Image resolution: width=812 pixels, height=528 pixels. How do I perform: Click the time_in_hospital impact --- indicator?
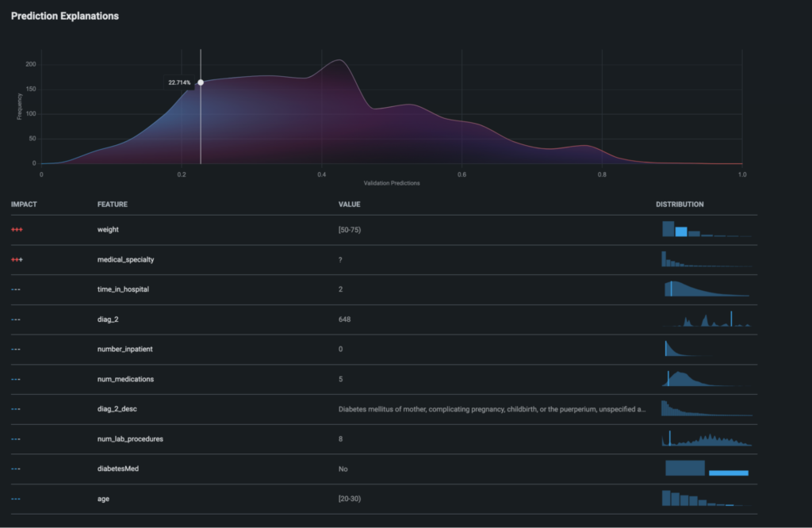pos(16,289)
